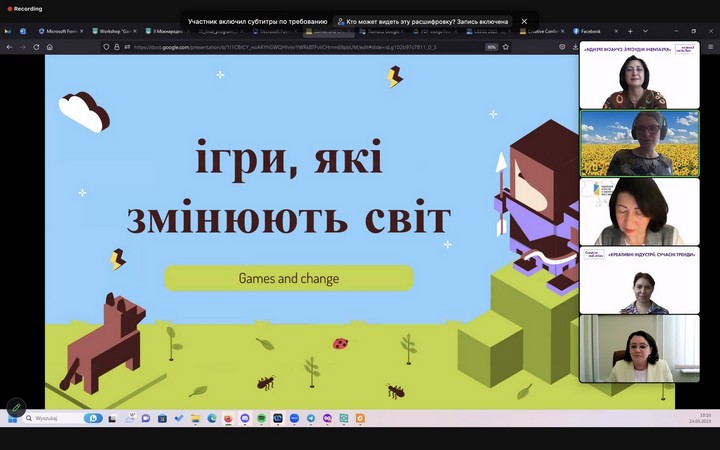The image size is (720, 450).
Task: Click the 'Games and change' subtitle box
Action: pos(288,278)
